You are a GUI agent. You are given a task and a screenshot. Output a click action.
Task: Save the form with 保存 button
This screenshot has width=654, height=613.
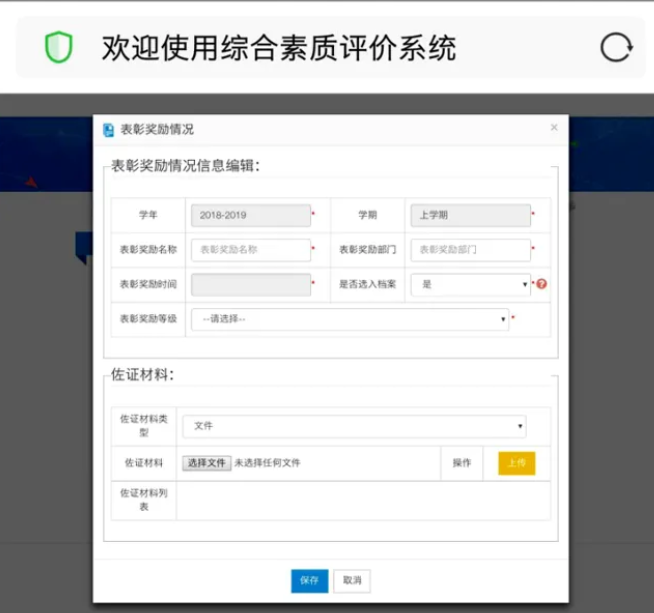(309, 580)
